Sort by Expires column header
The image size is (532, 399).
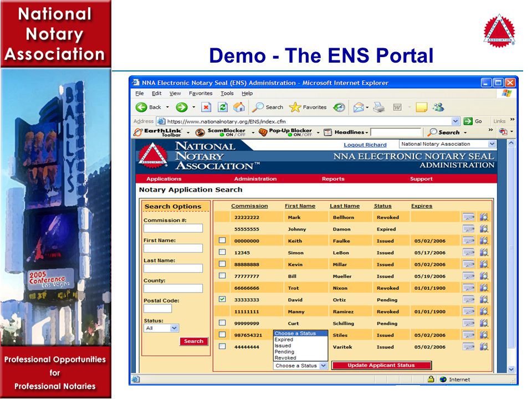422,206
